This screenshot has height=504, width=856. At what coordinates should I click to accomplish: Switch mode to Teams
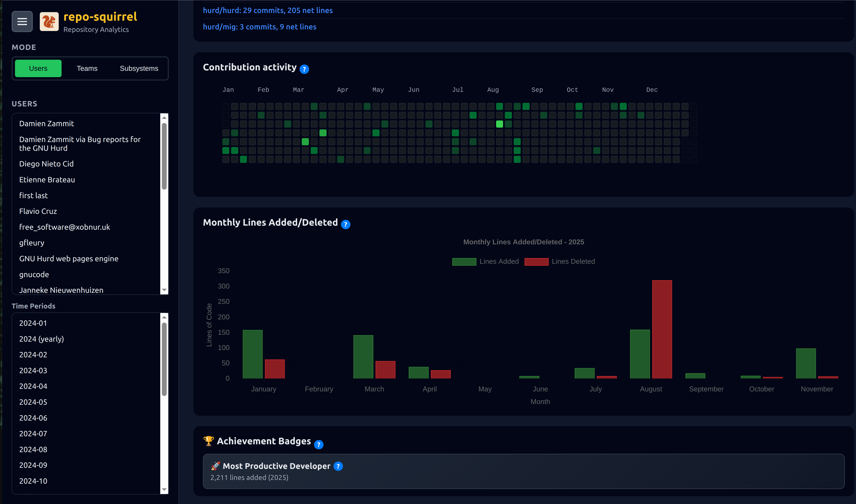tap(87, 68)
